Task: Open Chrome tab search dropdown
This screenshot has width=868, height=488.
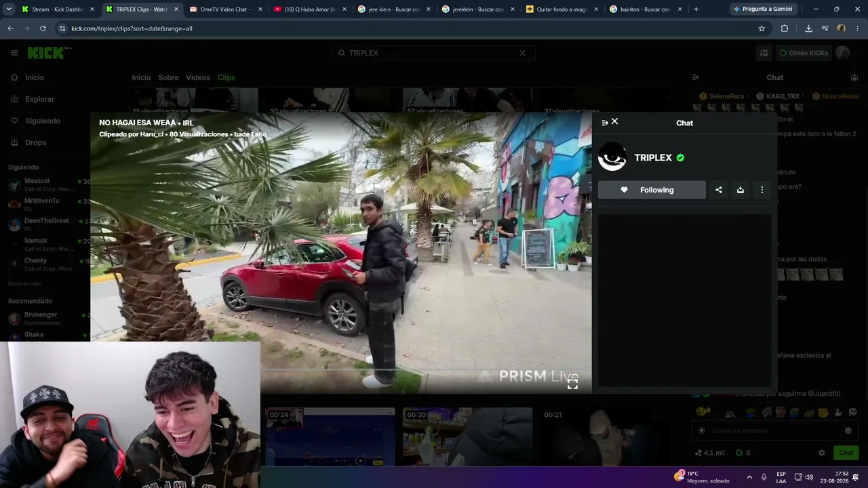Action: click(7, 9)
